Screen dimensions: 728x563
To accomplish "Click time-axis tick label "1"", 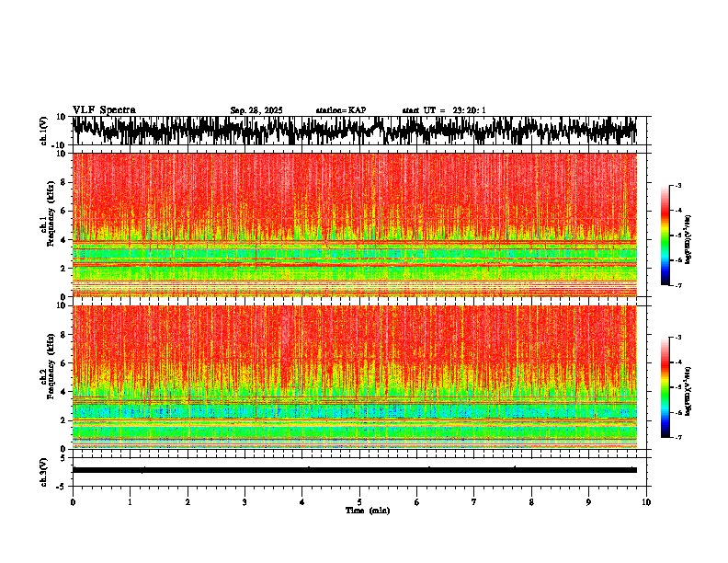I will coord(130,502).
